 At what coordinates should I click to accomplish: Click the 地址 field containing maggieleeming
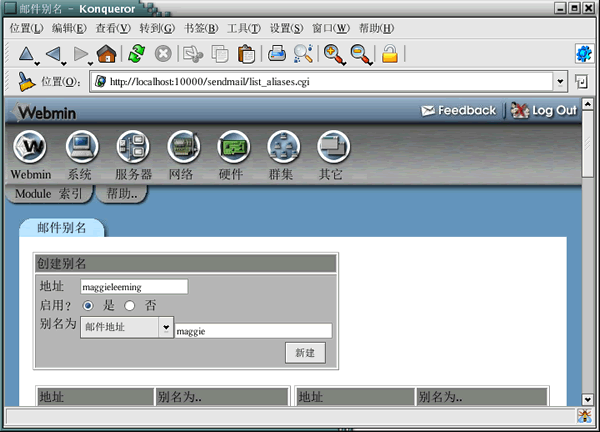pyautogui.click(x=134, y=287)
